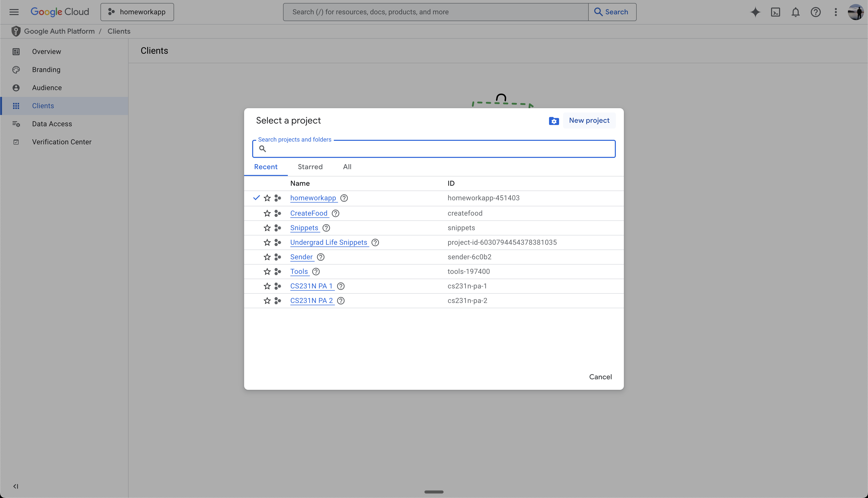This screenshot has width=868, height=498.
Task: Click the ID tools-197400
Action: click(x=469, y=272)
